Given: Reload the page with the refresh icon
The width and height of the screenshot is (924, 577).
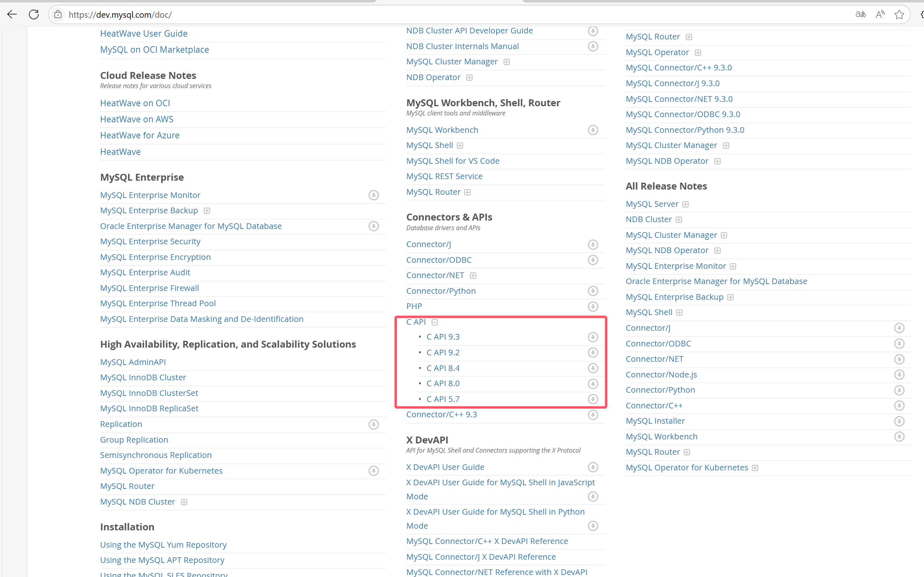Looking at the screenshot, I should (34, 14).
